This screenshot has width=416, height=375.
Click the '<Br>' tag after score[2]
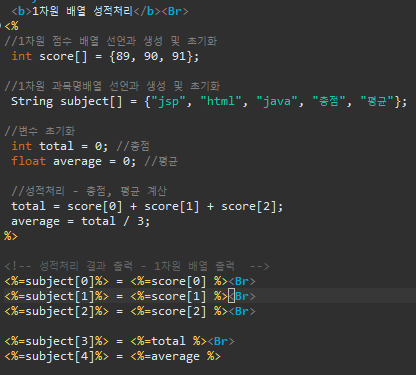coord(242,311)
